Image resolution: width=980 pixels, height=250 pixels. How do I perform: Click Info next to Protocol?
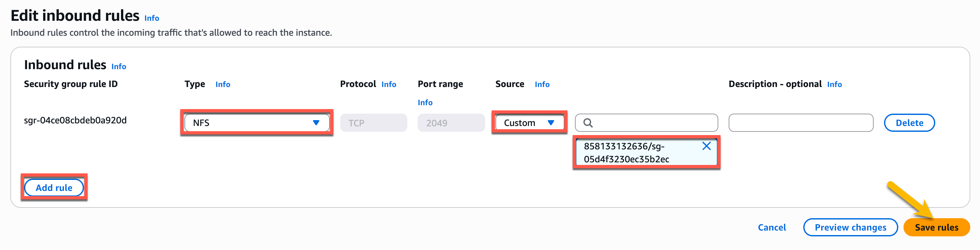click(x=388, y=84)
